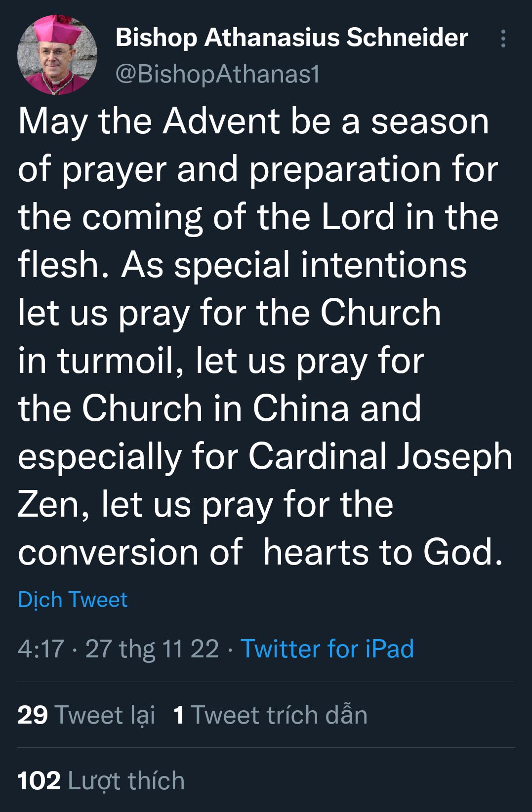This screenshot has width=532, height=812.
Task: Click 'conversion of hearts to God' line
Action: click(260, 552)
